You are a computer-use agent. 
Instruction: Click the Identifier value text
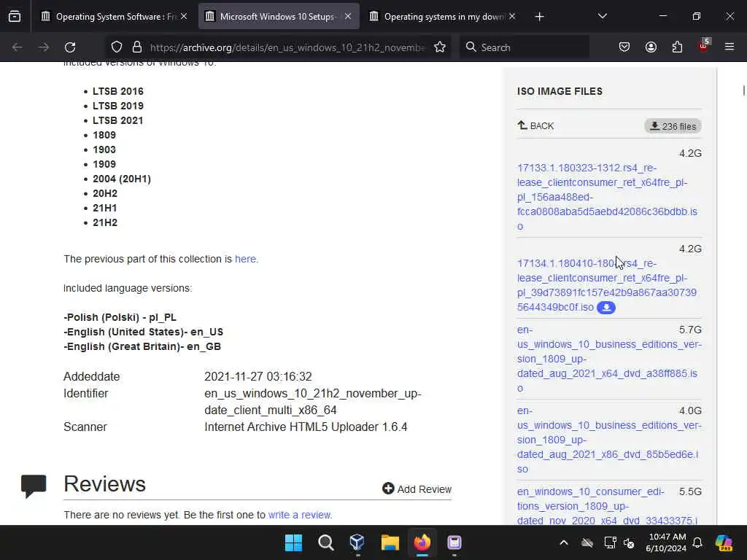(313, 402)
